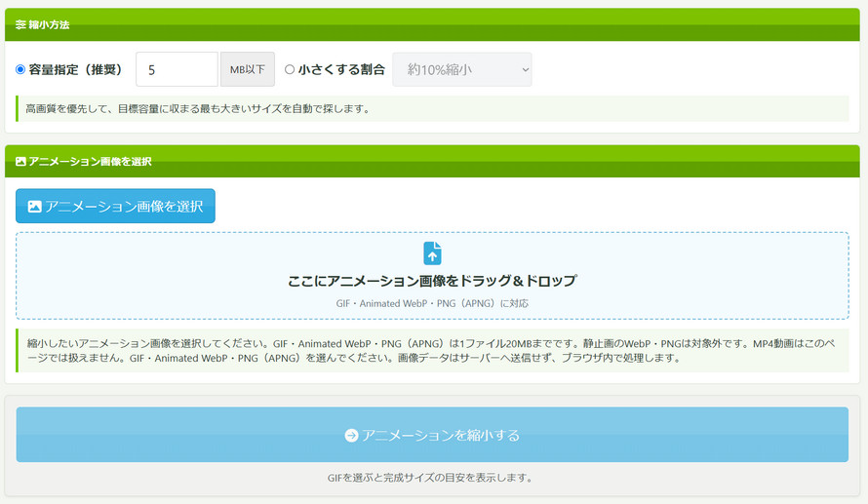Image resolution: width=868 pixels, height=504 pixels.
Task: Click the 小さくする割合 label text
Action: click(341, 70)
